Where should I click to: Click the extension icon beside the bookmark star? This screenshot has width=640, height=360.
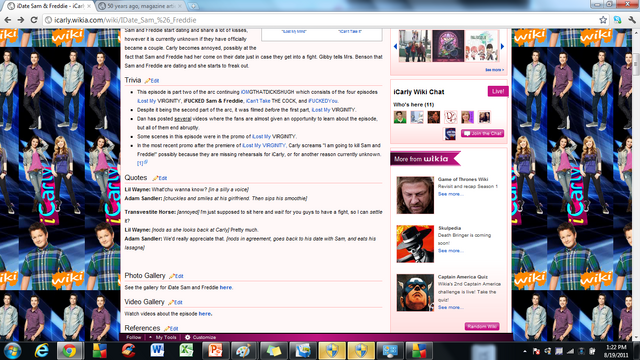[618, 20]
